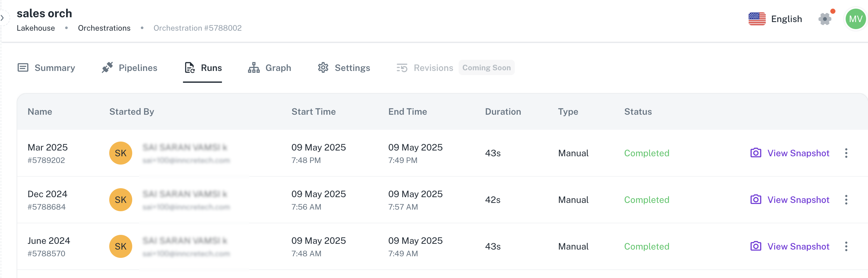Viewport: 868px width, 278px height.
Task: Click 7:48 PM start time cell
Action: (x=306, y=160)
